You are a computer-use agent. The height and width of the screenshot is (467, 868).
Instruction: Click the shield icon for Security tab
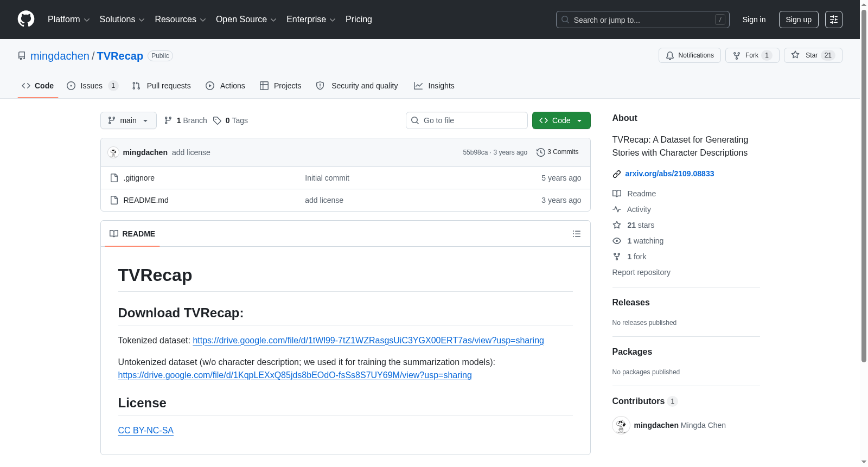point(320,86)
